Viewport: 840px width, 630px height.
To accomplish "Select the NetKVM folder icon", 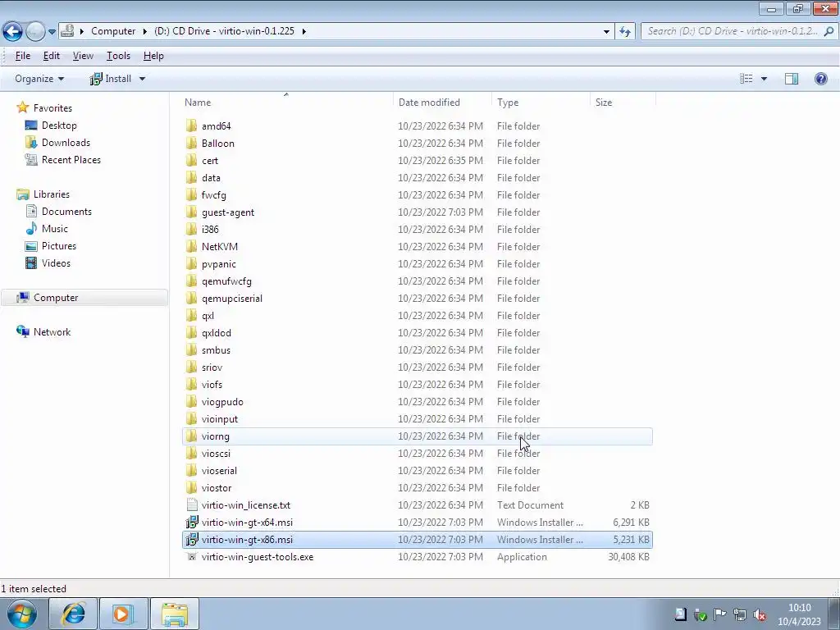I will (x=191, y=246).
